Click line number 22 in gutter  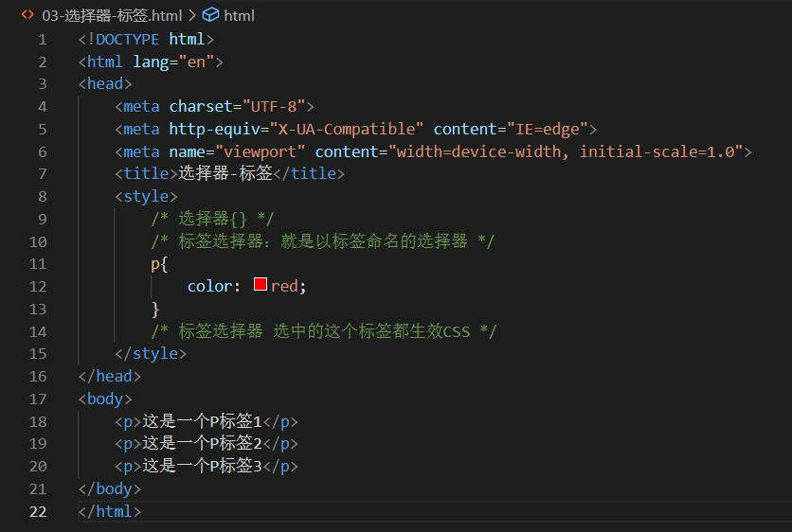pyautogui.click(x=38, y=512)
